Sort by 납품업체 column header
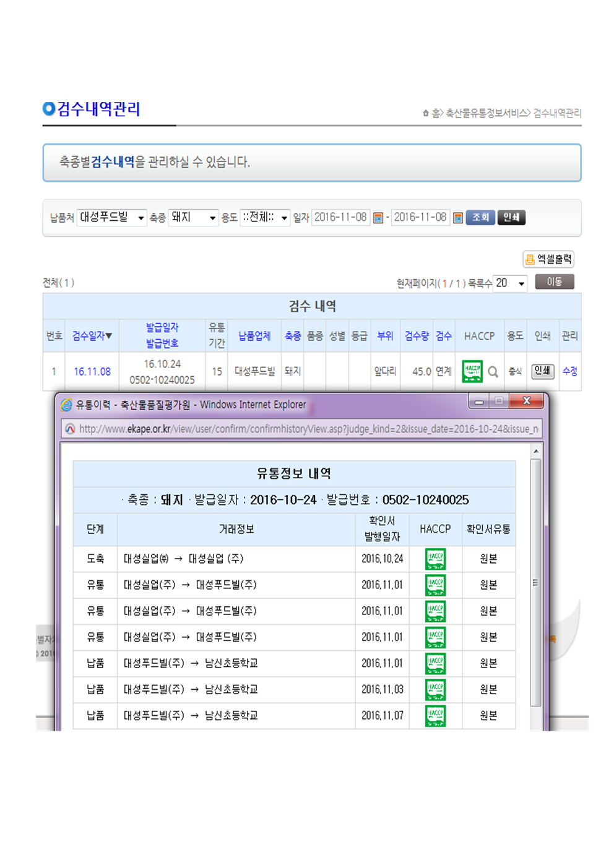The width and height of the screenshot is (614, 868). coord(254,336)
